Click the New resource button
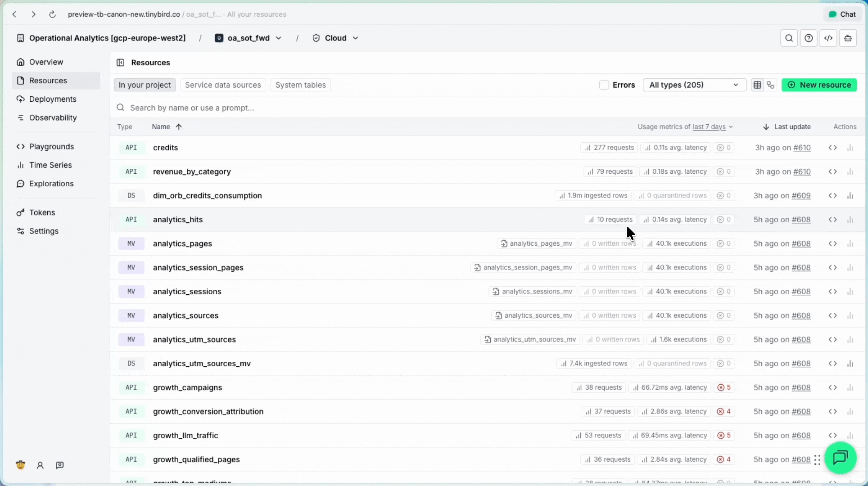The width and height of the screenshot is (868, 486). point(819,85)
